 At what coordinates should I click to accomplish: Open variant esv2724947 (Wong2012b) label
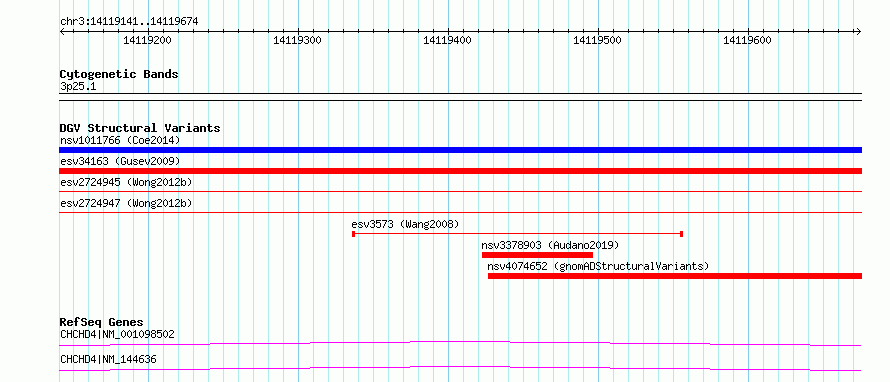[126, 203]
